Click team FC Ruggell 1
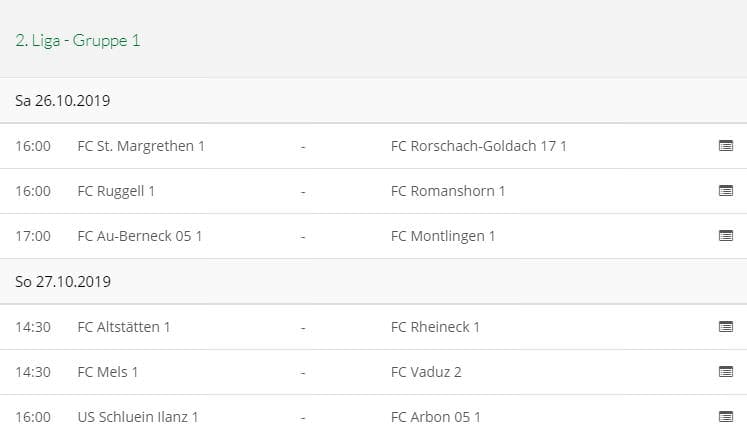Image resolution: width=747 pixels, height=439 pixels. pyautogui.click(x=116, y=191)
